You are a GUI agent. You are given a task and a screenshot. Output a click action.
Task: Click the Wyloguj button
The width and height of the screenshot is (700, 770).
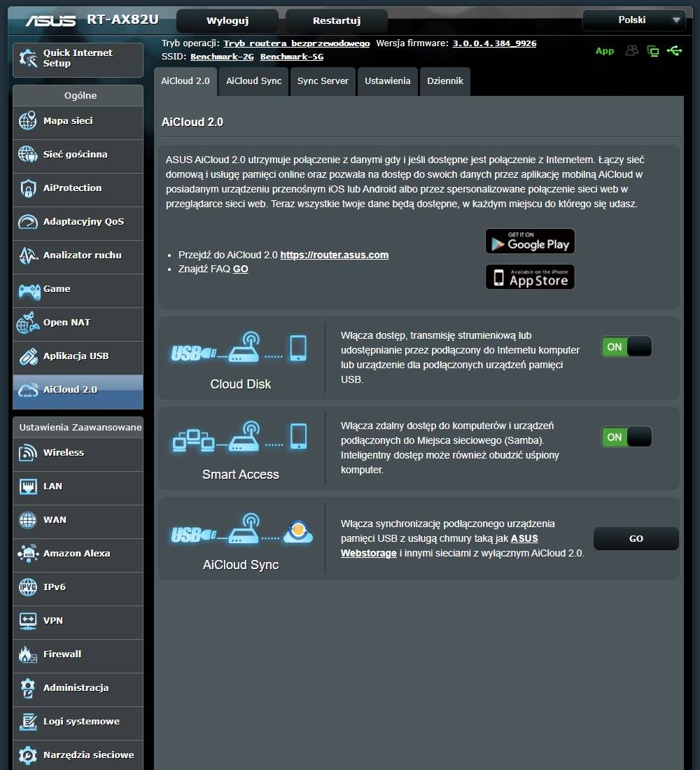(x=227, y=20)
